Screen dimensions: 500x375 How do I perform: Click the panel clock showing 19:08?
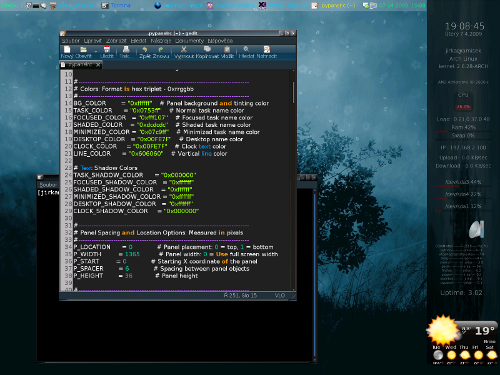click(x=402, y=5)
